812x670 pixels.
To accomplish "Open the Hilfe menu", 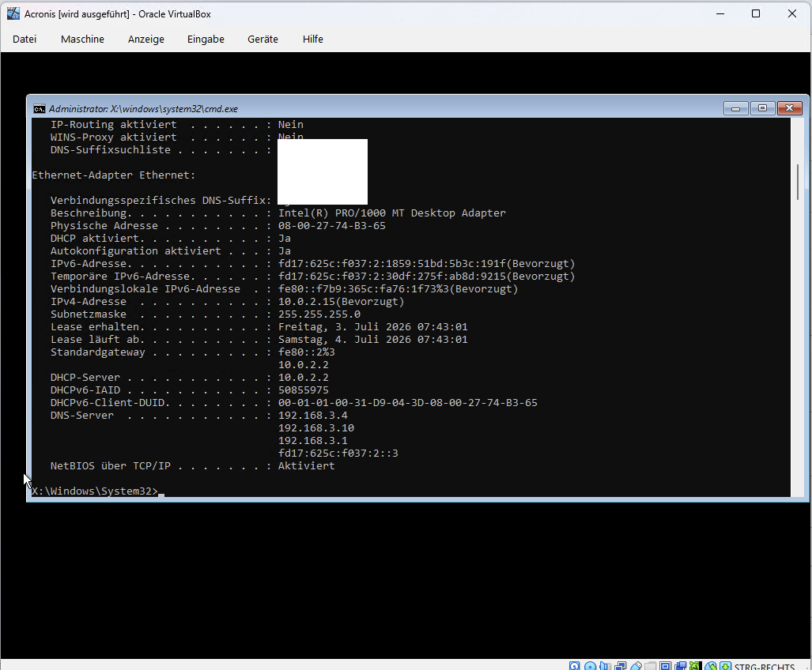I will point(313,39).
